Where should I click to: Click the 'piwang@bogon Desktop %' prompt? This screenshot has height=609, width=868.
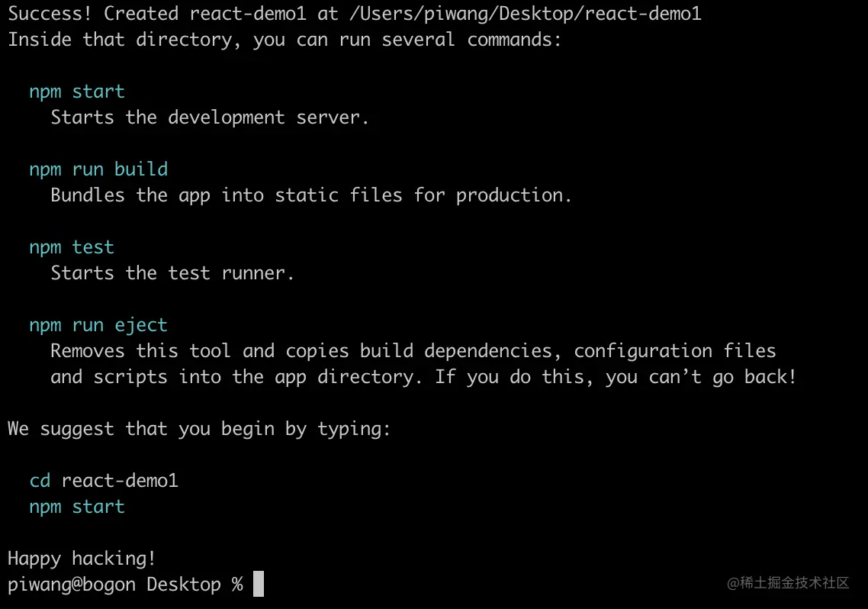coord(126,585)
